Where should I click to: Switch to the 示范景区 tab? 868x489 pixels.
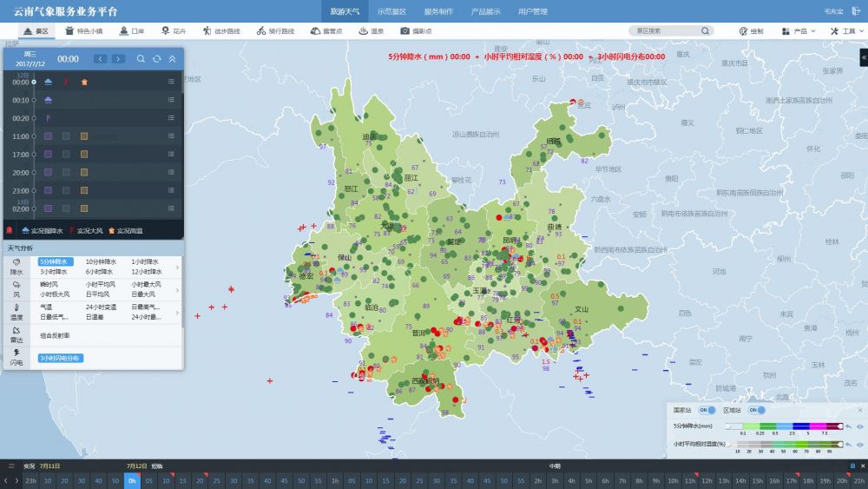(391, 12)
